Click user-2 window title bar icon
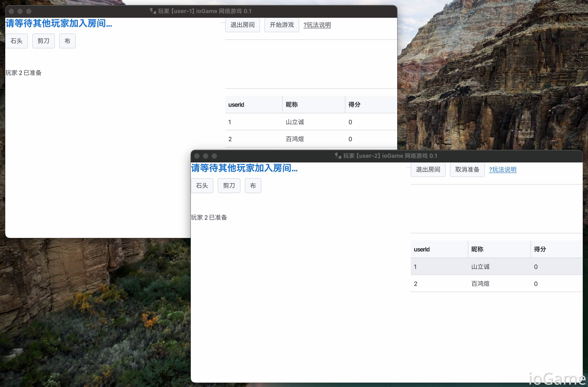The width and height of the screenshot is (588, 387). click(x=338, y=155)
